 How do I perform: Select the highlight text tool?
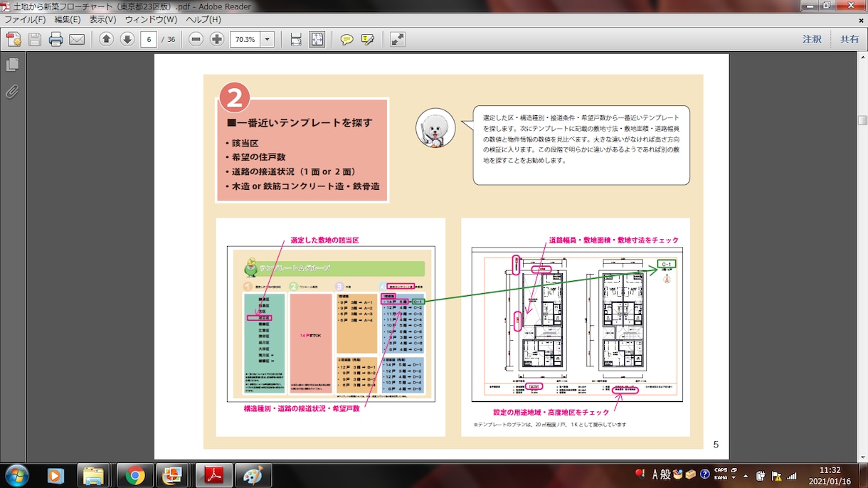tap(368, 39)
